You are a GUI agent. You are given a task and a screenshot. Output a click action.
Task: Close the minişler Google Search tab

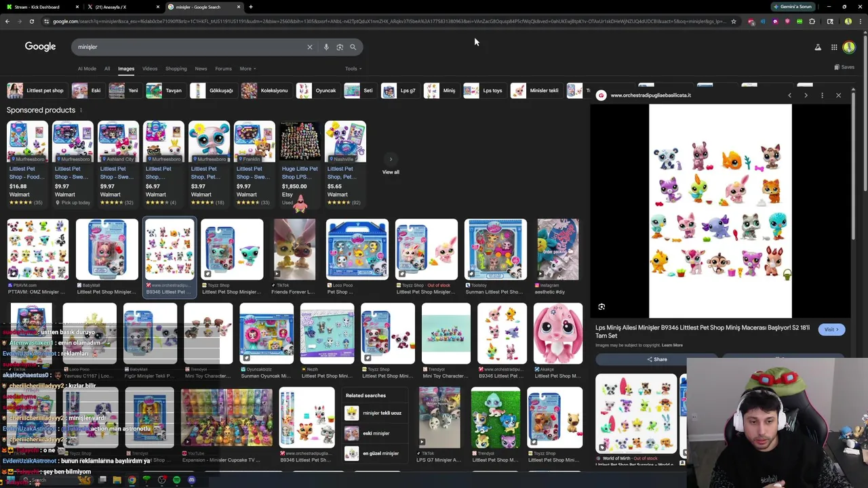click(x=239, y=7)
